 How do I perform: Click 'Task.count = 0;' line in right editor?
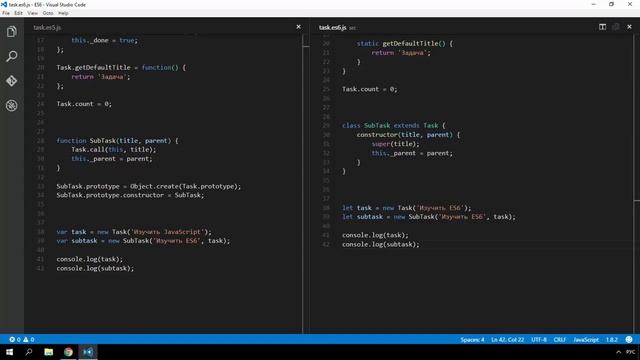(x=369, y=89)
